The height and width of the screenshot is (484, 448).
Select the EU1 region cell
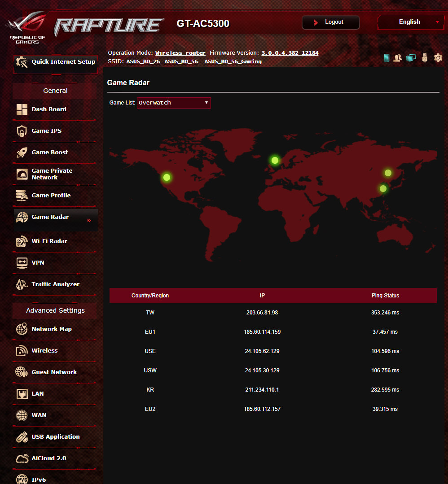click(x=150, y=332)
